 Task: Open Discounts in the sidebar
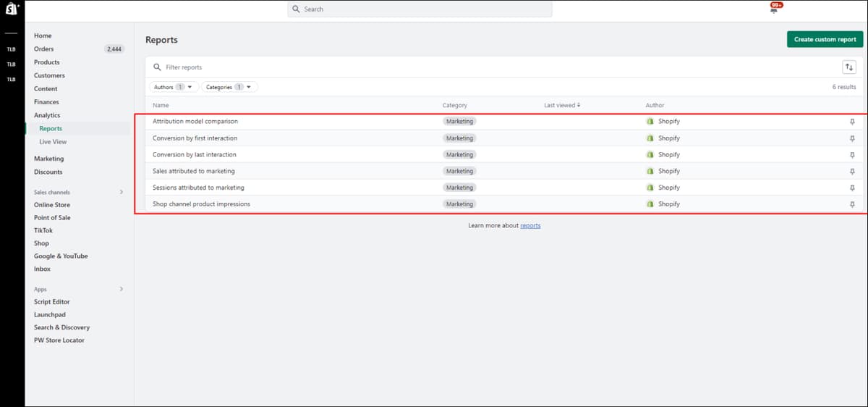click(x=48, y=172)
